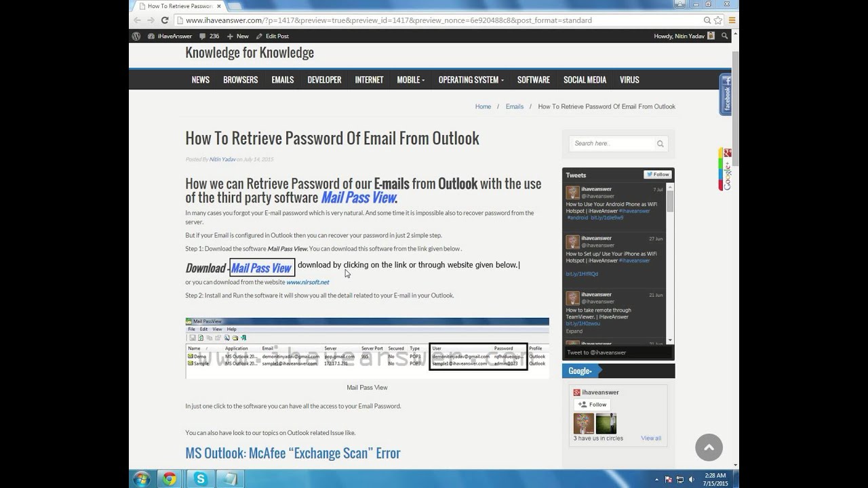Click the avatar on the 7 Jul tweet

coord(573,192)
